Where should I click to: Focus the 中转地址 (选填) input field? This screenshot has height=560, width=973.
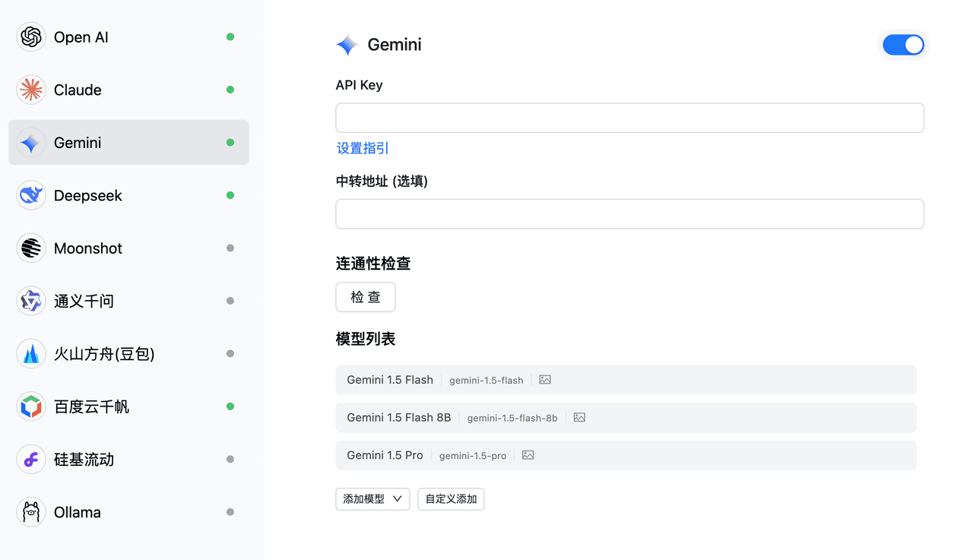[x=629, y=214]
